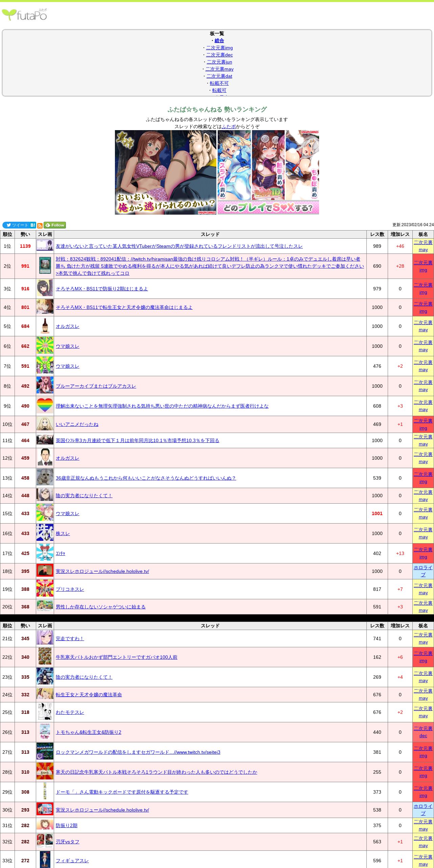Open thread '完走ですわ！'
The image size is (434, 868).
tap(70, 638)
